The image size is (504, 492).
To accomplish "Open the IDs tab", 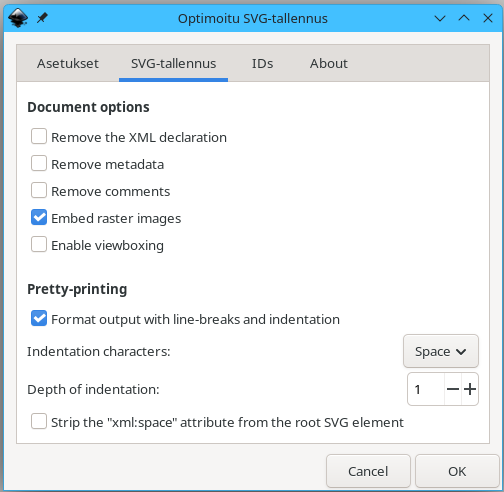I will point(262,63).
